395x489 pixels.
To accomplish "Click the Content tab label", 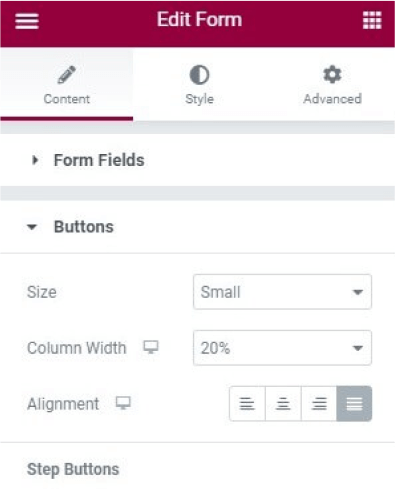I will (67, 99).
